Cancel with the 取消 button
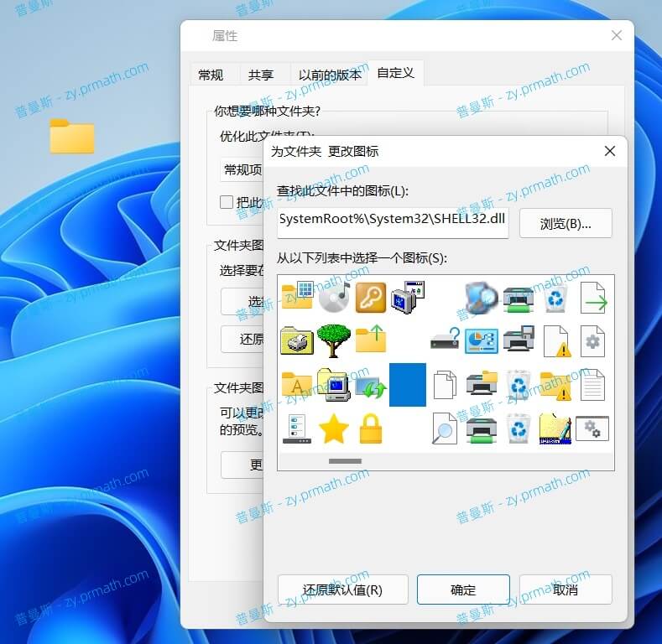The image size is (662, 644). [566, 589]
